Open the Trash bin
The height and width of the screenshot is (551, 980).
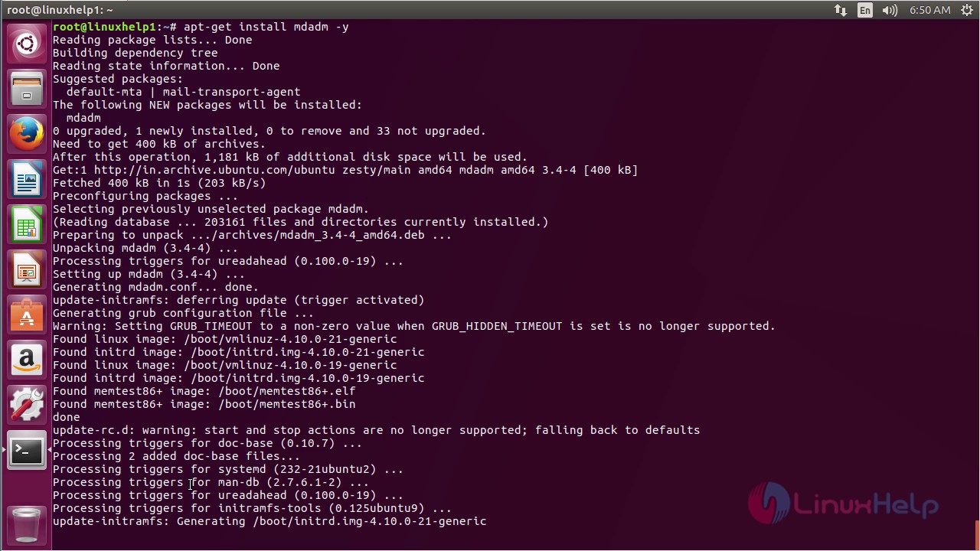click(27, 523)
